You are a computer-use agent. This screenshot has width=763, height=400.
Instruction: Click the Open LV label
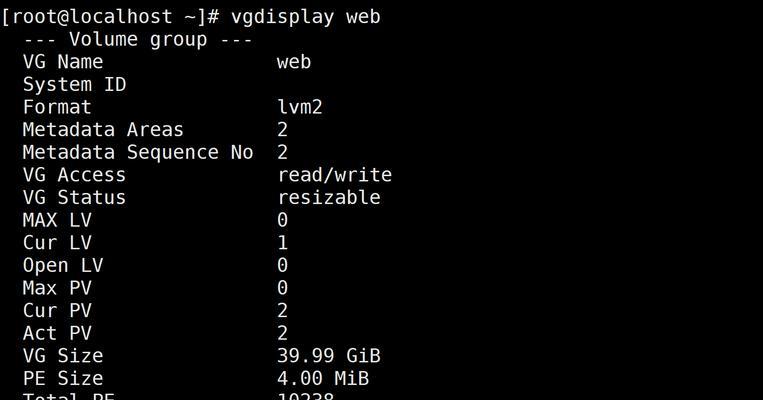point(63,266)
